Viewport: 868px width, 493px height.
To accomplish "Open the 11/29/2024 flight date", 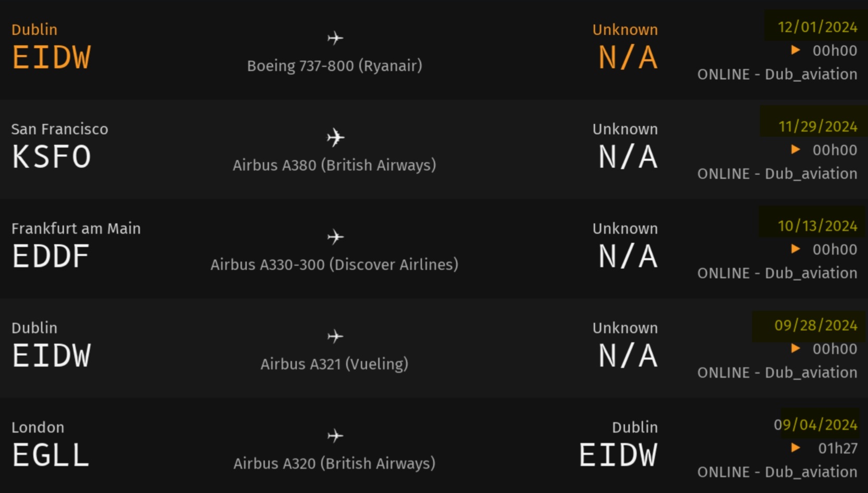I will 817,126.
